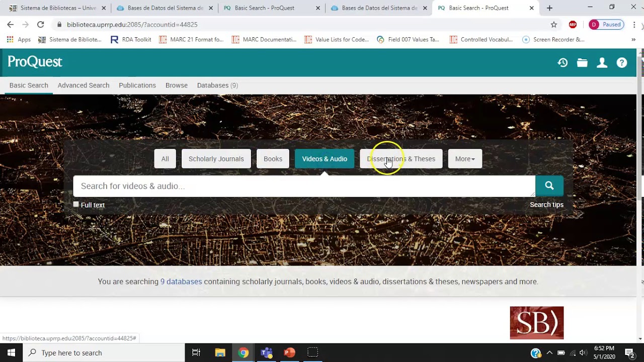
Task: Reload the page with refresh icon
Action: coord(41,25)
